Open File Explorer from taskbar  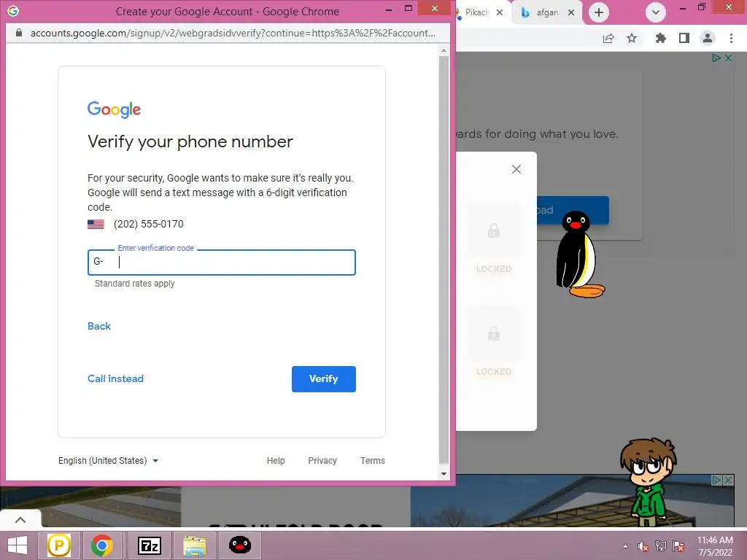(x=195, y=545)
